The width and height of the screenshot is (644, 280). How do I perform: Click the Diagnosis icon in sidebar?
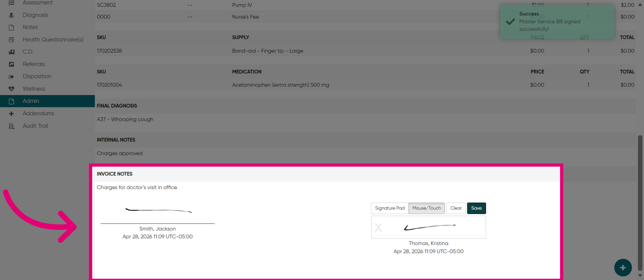pos(11,15)
